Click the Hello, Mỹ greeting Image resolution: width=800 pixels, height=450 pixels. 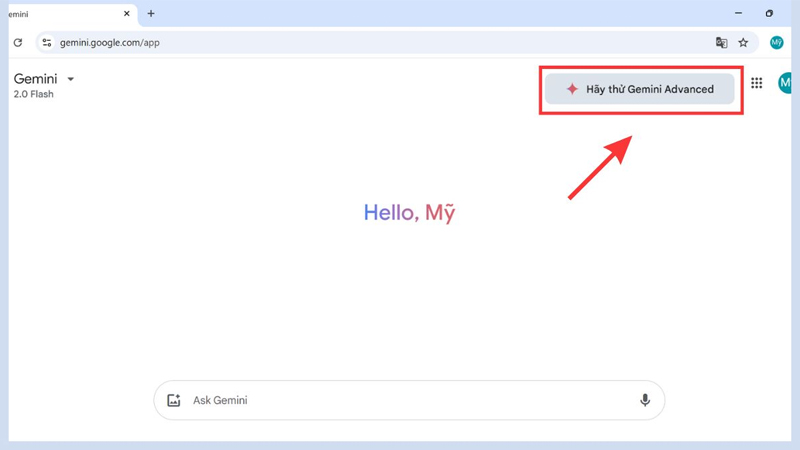[x=409, y=213]
